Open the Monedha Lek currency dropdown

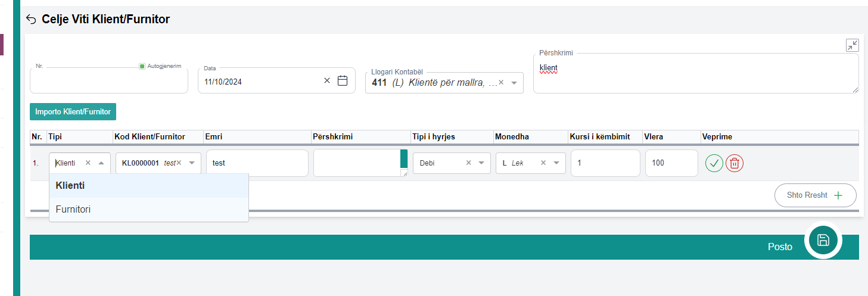(x=556, y=163)
